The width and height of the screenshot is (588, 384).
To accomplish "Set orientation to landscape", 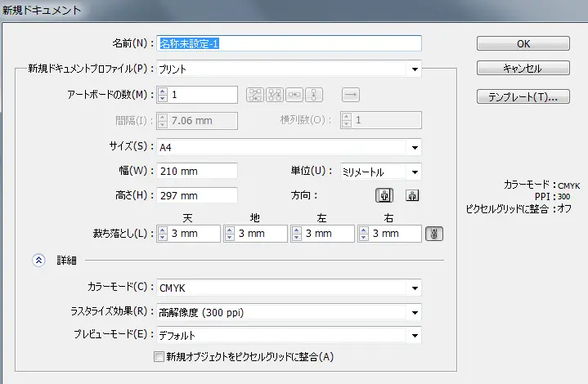I will tap(412, 196).
